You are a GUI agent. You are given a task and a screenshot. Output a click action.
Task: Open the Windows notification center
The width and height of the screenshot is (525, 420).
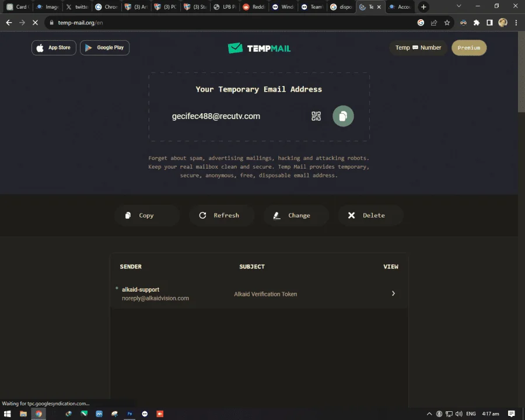(511, 414)
